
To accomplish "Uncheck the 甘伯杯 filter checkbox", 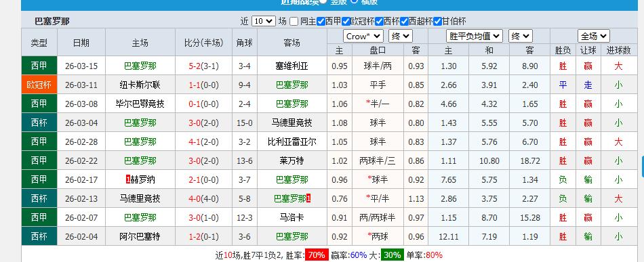I will [x=437, y=21].
